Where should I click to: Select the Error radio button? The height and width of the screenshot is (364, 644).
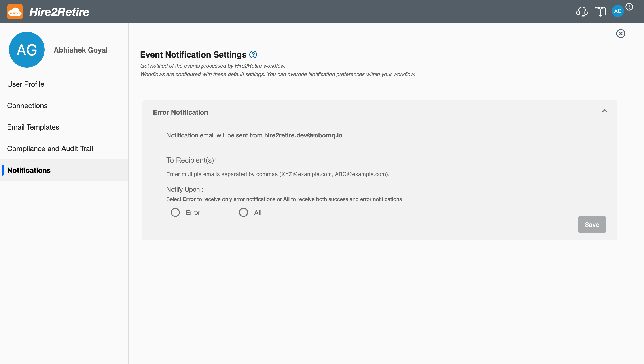[176, 212]
